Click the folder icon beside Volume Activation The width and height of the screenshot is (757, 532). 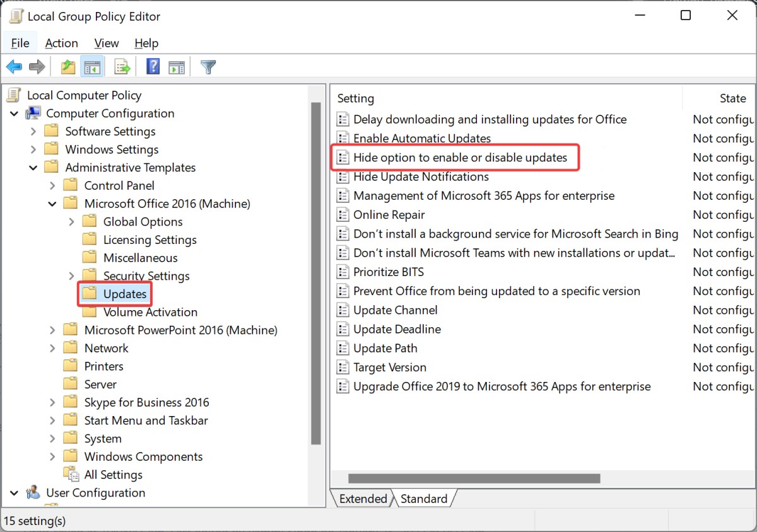(x=90, y=312)
